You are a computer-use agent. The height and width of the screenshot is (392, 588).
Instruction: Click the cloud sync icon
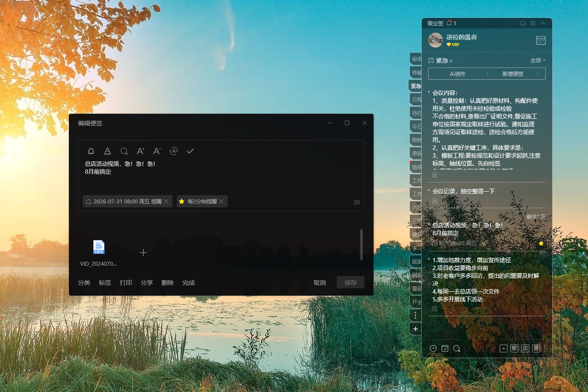click(x=523, y=23)
